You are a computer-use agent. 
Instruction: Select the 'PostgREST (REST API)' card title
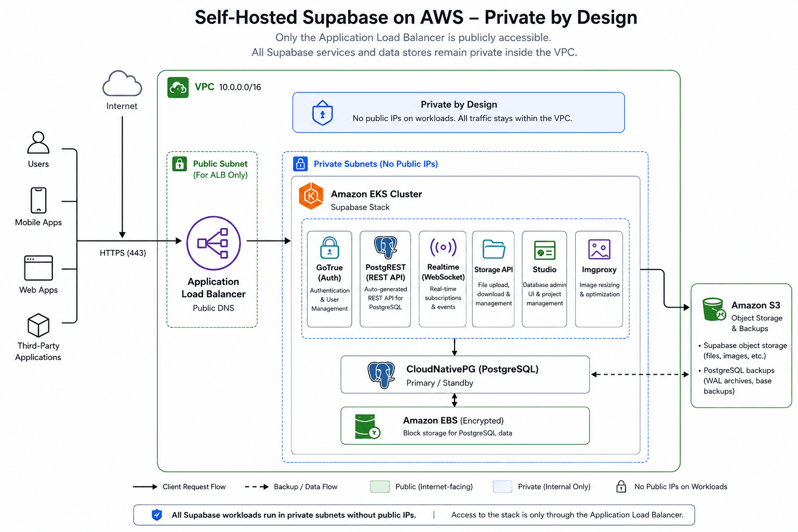click(385, 272)
